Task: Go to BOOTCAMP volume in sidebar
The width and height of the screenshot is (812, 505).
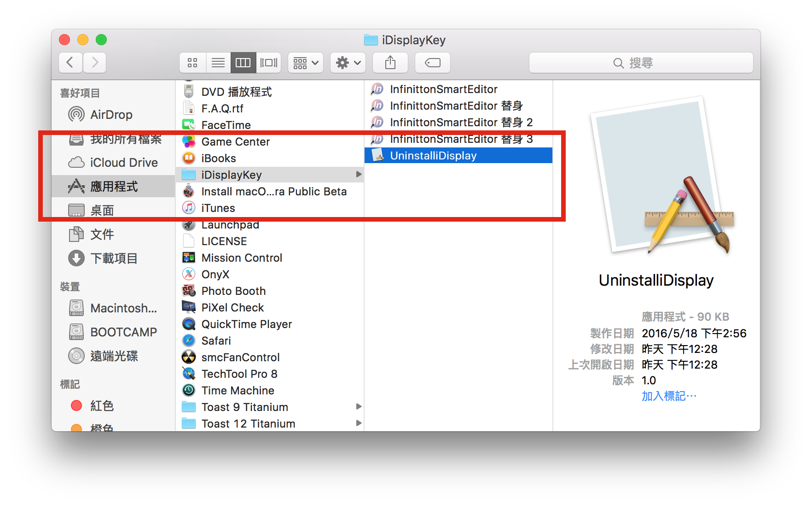Action: [x=123, y=332]
